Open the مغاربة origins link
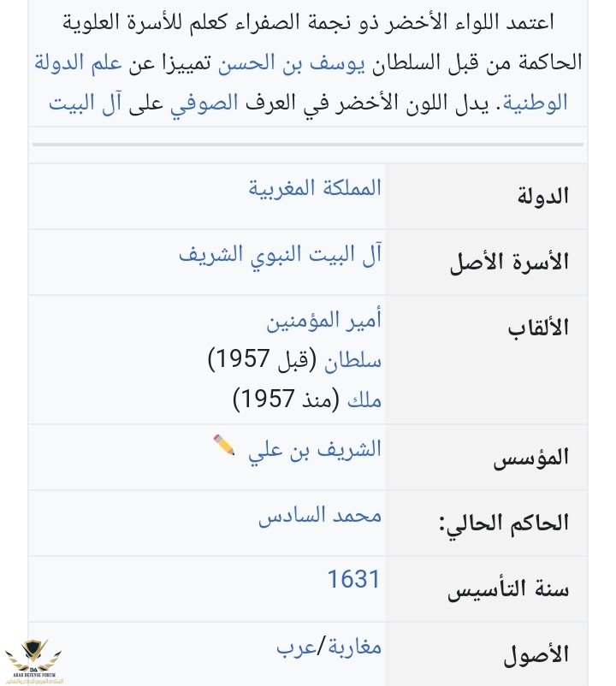The image size is (616, 686). point(353,647)
